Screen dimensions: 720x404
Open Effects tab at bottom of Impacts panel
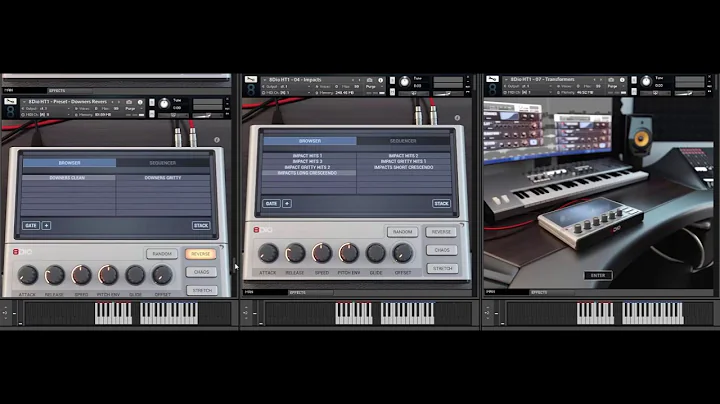point(310,292)
